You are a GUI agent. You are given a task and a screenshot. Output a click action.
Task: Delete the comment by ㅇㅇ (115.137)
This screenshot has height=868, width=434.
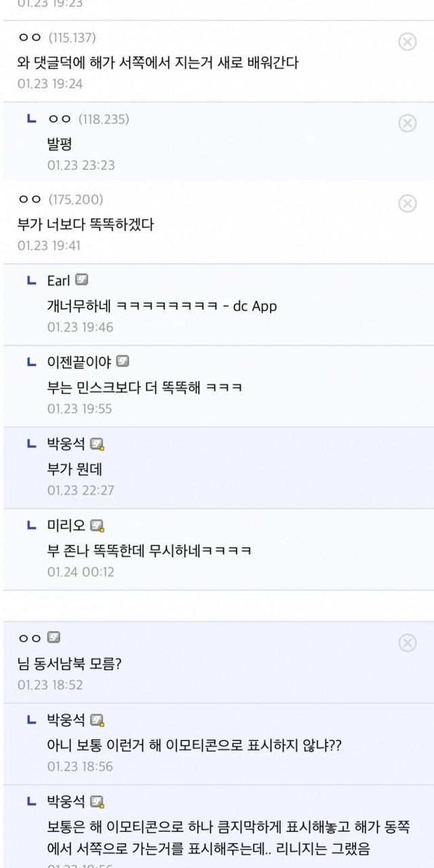[x=407, y=42]
